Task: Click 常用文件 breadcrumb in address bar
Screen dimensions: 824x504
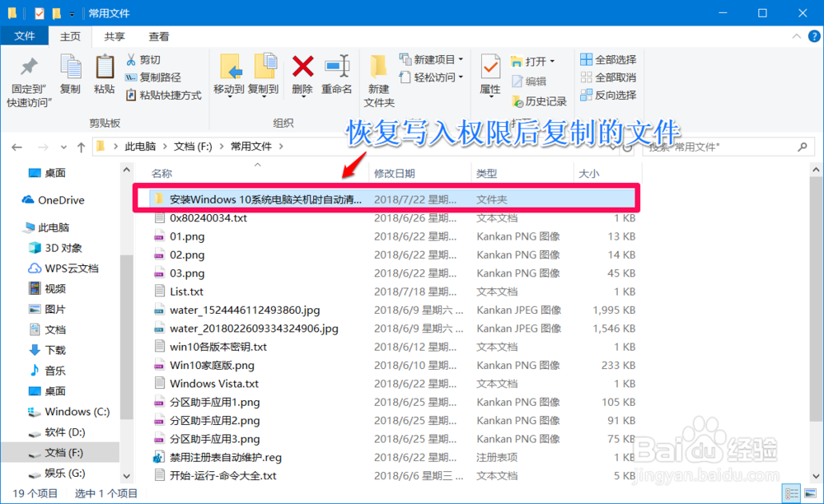Action: 251,147
